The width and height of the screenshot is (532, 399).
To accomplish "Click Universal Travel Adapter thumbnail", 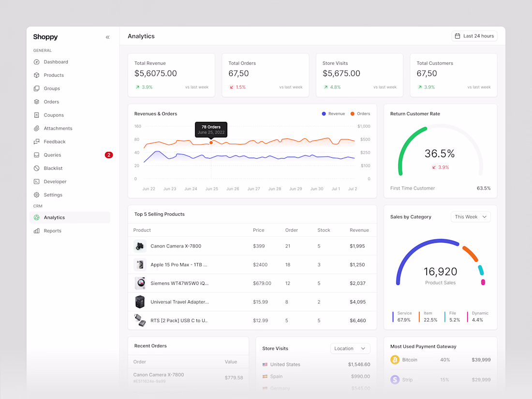I will point(140,302).
